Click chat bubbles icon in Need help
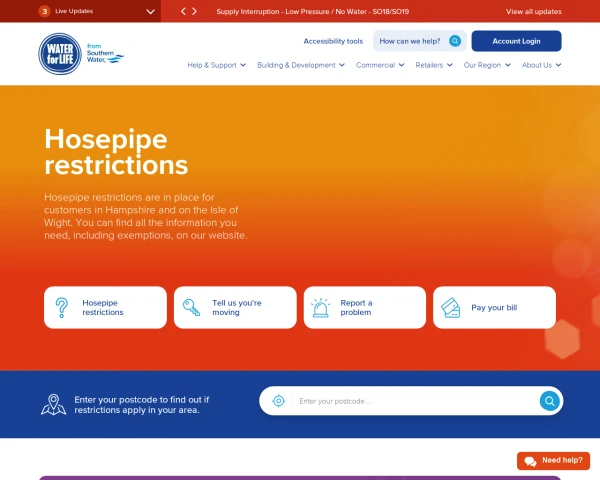Screen dimensions: 600x480 pos(530,461)
